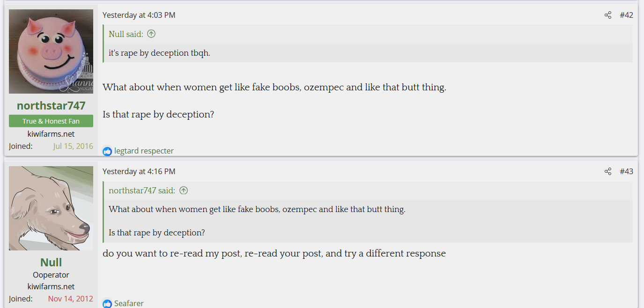644x308 pixels.
Task: Open Null's dog avatar image
Action: tap(51, 208)
